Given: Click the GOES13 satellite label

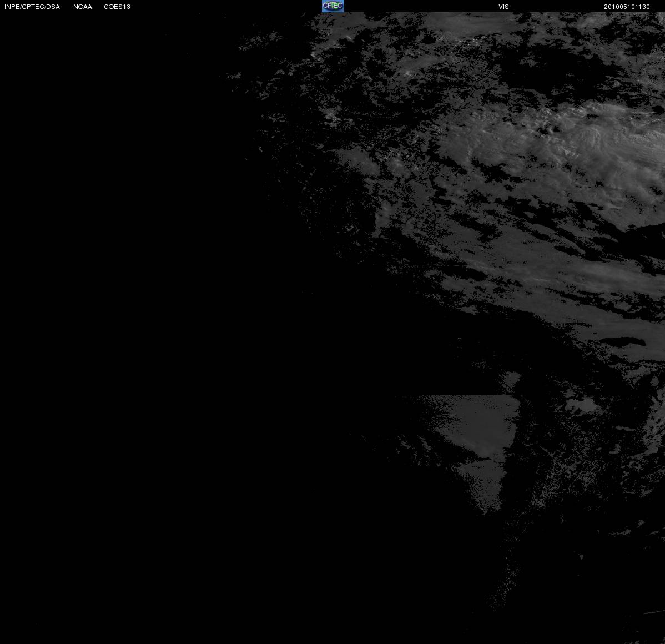Looking at the screenshot, I should tap(117, 7).
